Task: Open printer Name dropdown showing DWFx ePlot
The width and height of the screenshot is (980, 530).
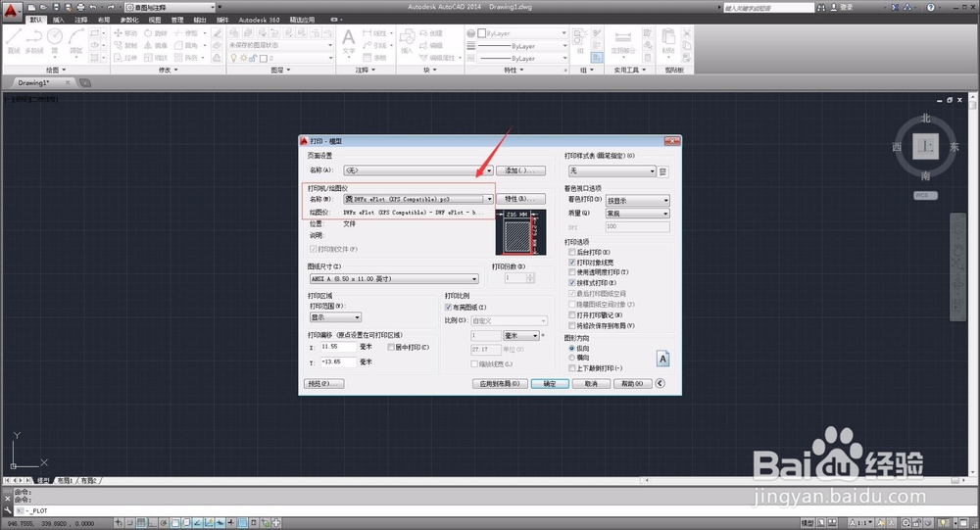Action: click(418, 199)
